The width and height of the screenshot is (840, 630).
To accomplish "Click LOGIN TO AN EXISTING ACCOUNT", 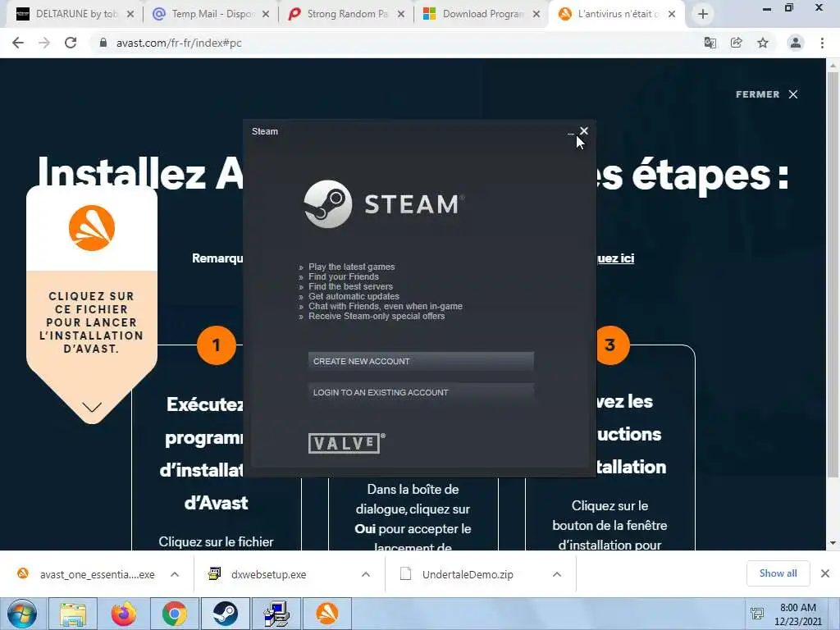I will coord(421,392).
